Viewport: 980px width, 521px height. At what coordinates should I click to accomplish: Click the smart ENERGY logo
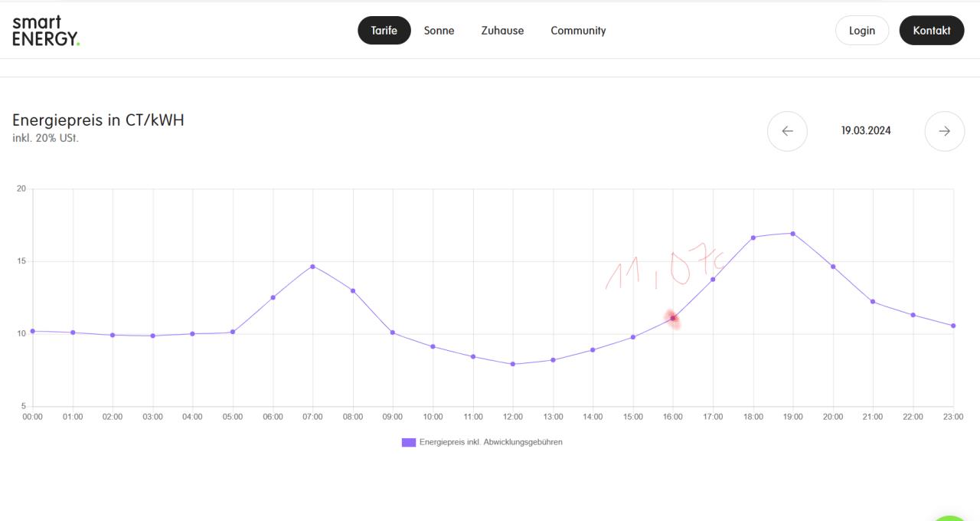tap(46, 31)
